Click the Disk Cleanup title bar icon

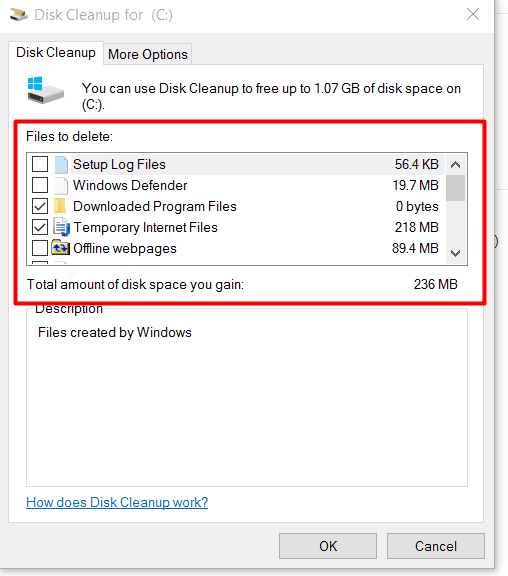pyautogui.click(x=18, y=15)
